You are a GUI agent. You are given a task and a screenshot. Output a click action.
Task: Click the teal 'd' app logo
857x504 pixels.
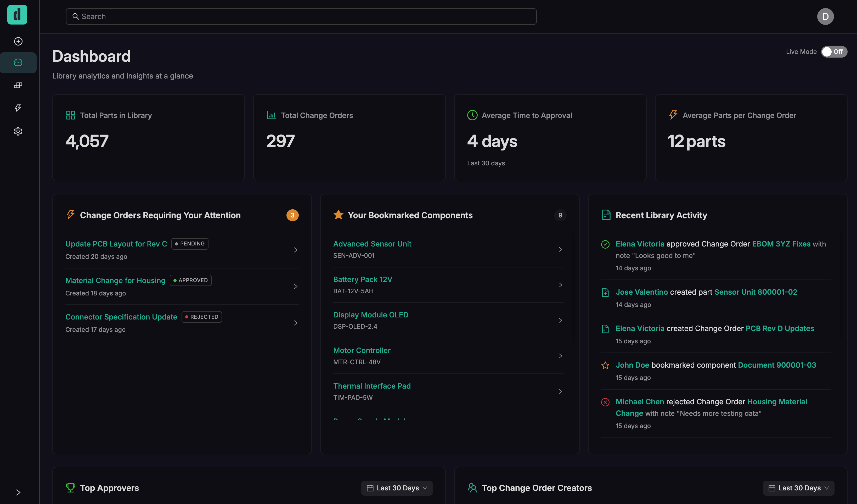click(17, 15)
